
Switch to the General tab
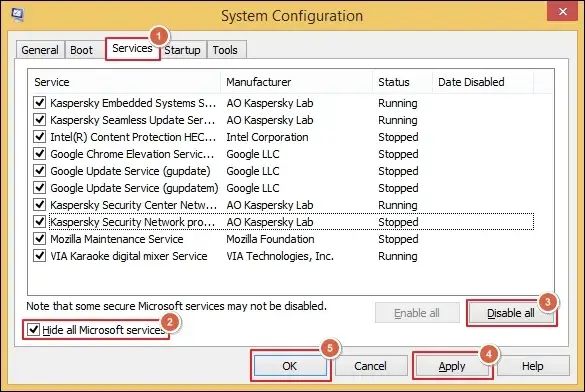click(40, 50)
